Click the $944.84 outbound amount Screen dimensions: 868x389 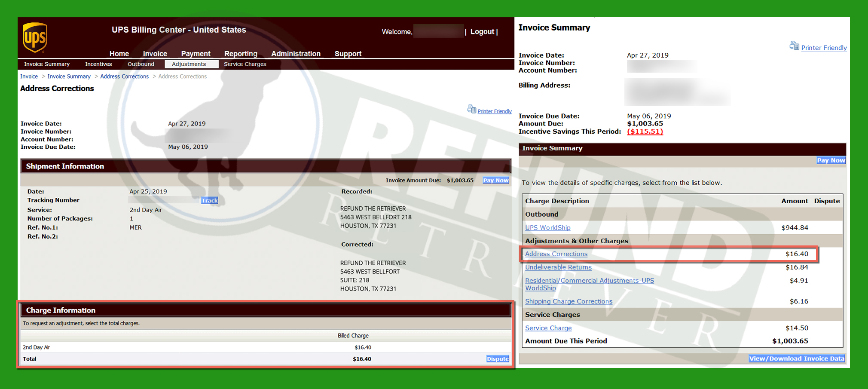(x=795, y=227)
